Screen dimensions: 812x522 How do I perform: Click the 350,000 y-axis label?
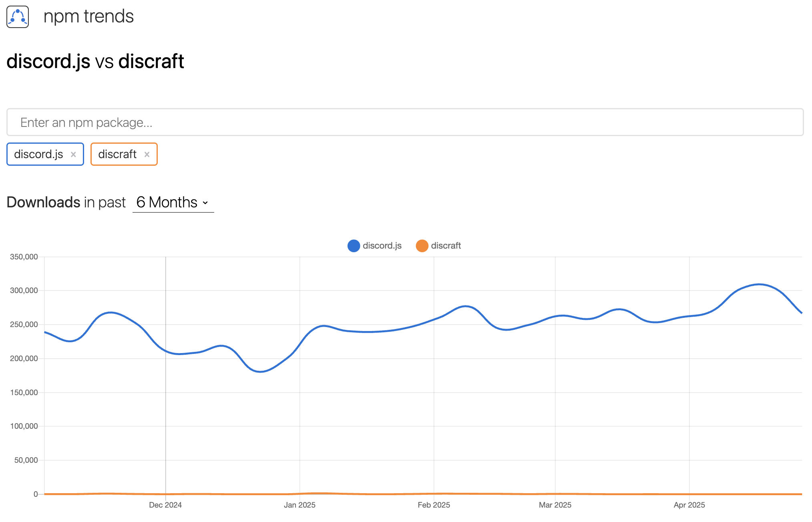(24, 257)
